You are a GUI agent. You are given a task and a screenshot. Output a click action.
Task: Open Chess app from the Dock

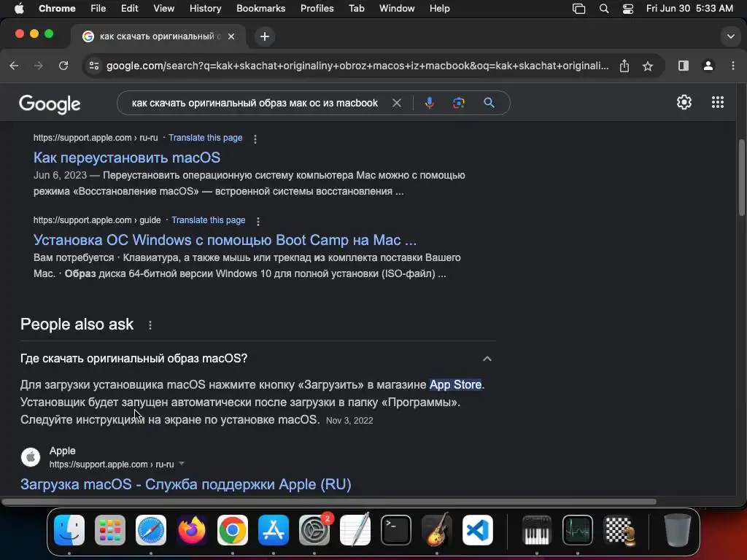(619, 530)
